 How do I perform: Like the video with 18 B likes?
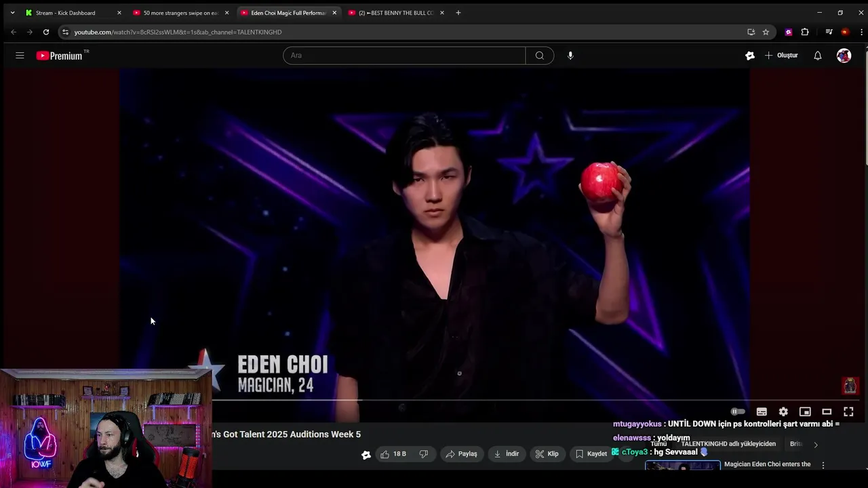pyautogui.click(x=393, y=454)
